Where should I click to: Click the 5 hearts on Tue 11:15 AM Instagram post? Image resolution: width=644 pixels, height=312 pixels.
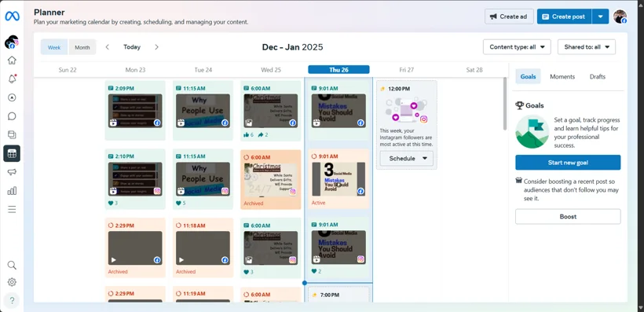point(181,203)
